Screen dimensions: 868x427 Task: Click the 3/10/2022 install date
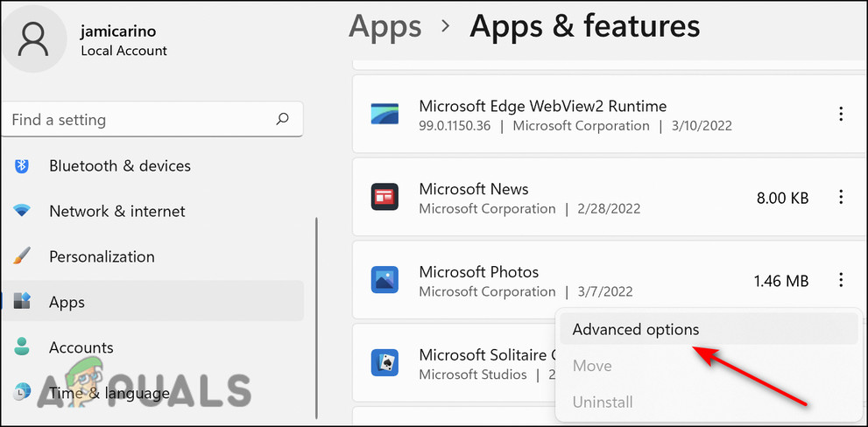tap(703, 126)
